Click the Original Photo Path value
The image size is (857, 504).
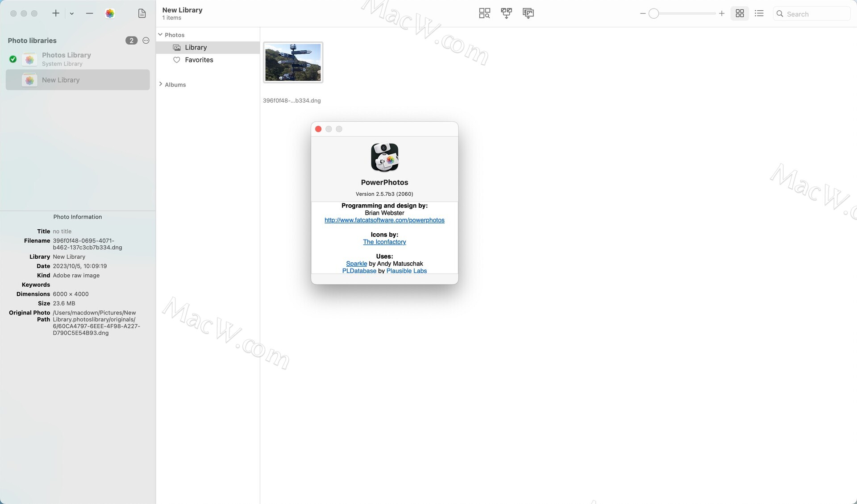point(96,323)
